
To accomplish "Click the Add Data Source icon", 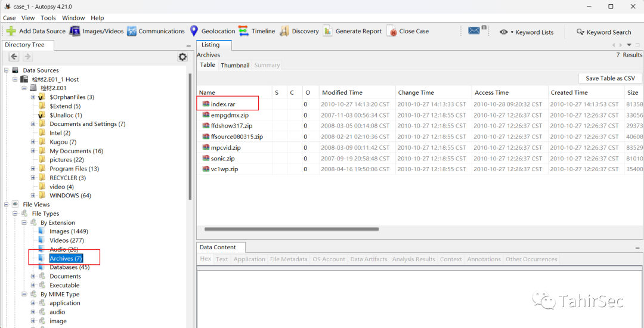I will tap(11, 31).
